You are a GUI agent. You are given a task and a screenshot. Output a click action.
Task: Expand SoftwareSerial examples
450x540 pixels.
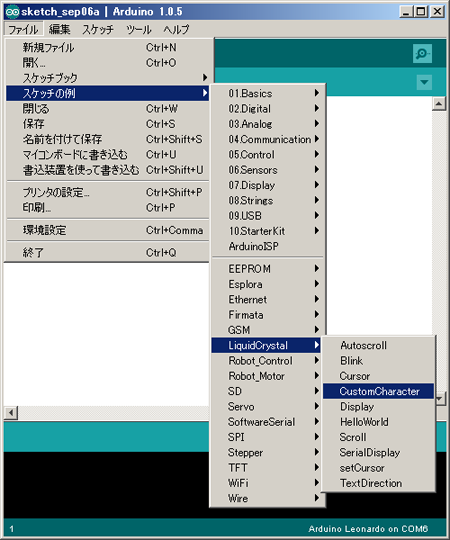(267, 422)
